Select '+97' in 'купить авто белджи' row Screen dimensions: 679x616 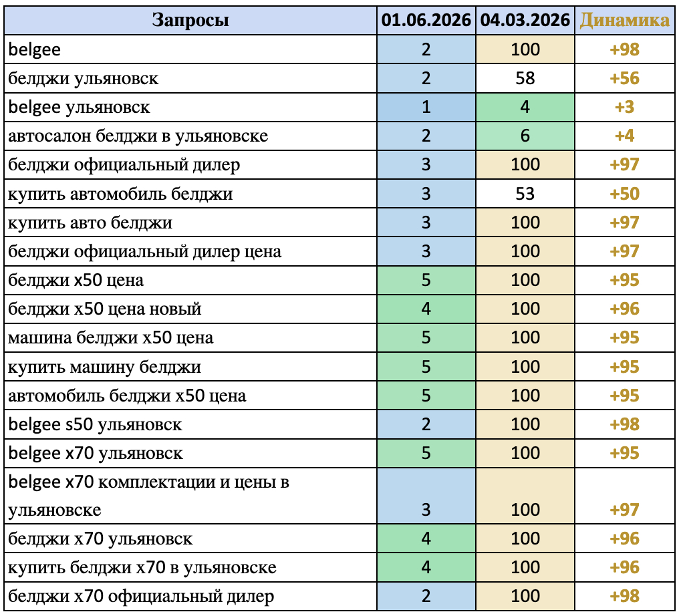click(624, 222)
